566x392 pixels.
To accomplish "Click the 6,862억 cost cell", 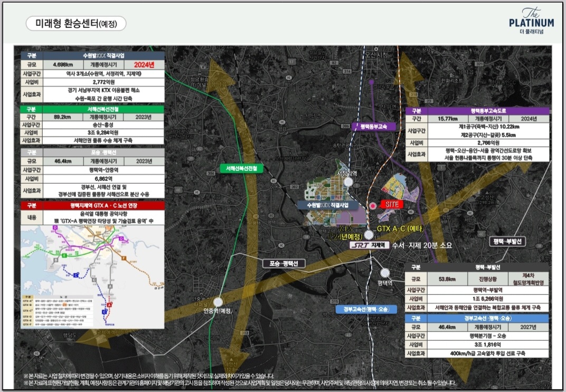I will 103,179.
